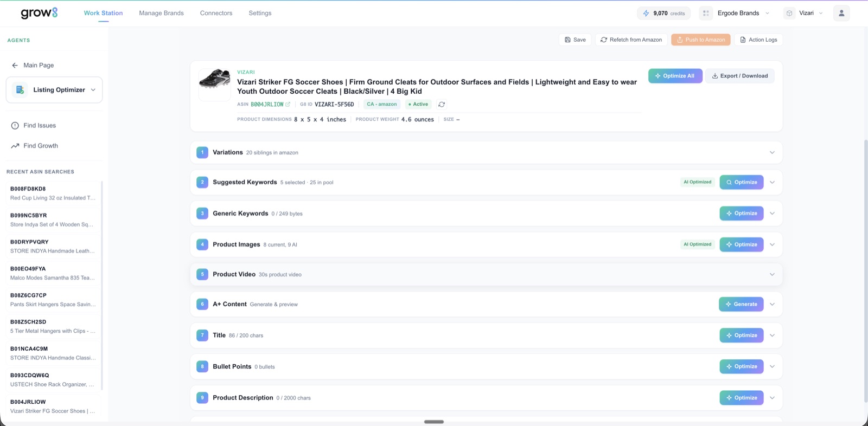Screen dimensions: 868x426
Task: Select recent ASIN B008FD8KD8 search
Action: (52, 193)
